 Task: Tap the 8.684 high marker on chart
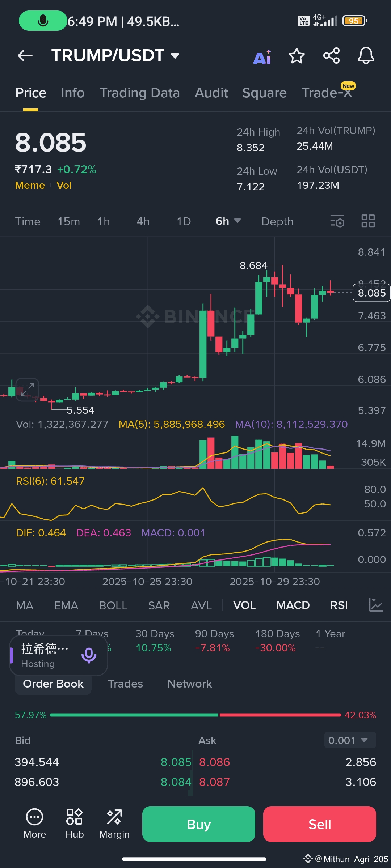click(253, 265)
